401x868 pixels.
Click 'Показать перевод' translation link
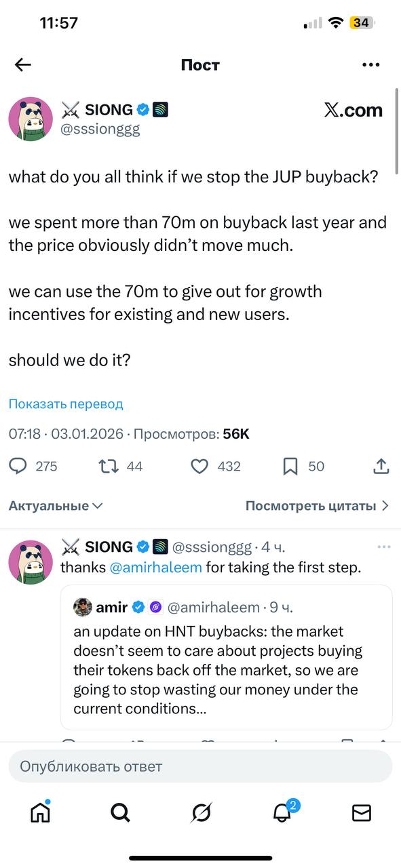(65, 403)
